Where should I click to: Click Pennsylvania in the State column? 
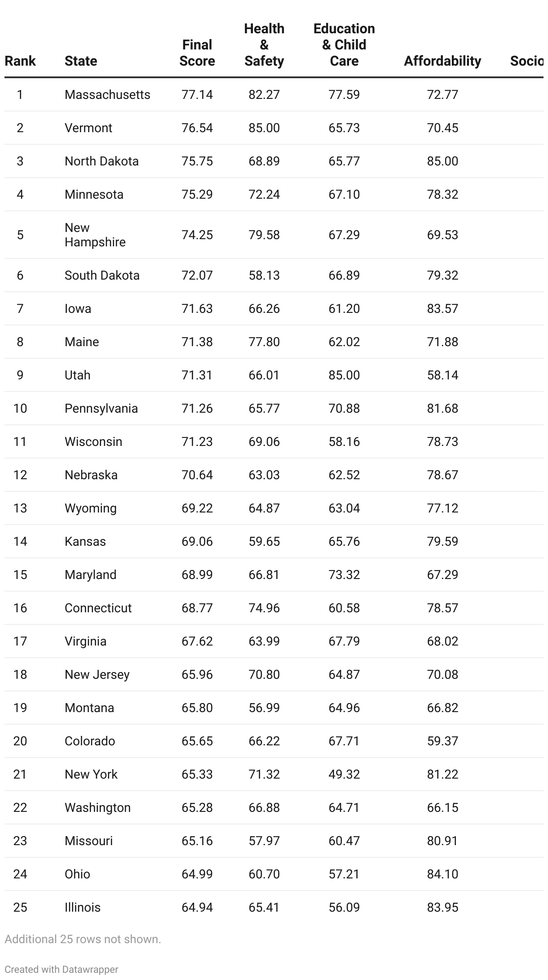pyautogui.click(x=101, y=409)
